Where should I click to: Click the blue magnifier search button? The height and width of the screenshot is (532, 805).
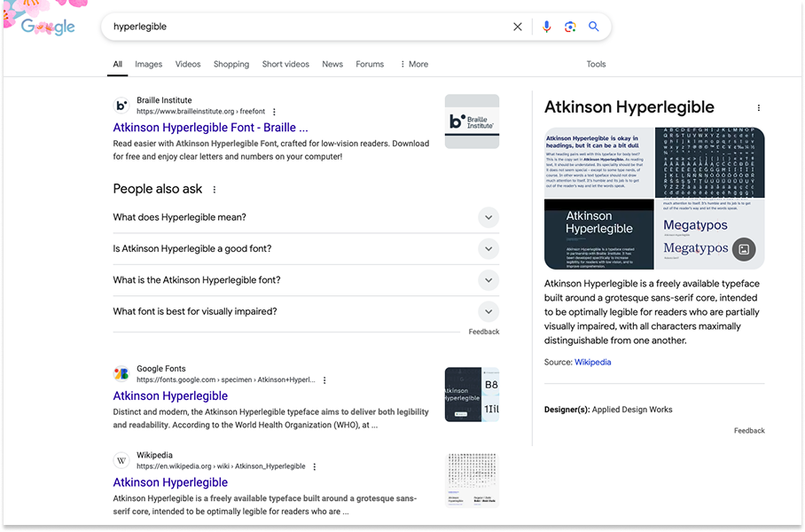[x=593, y=27]
